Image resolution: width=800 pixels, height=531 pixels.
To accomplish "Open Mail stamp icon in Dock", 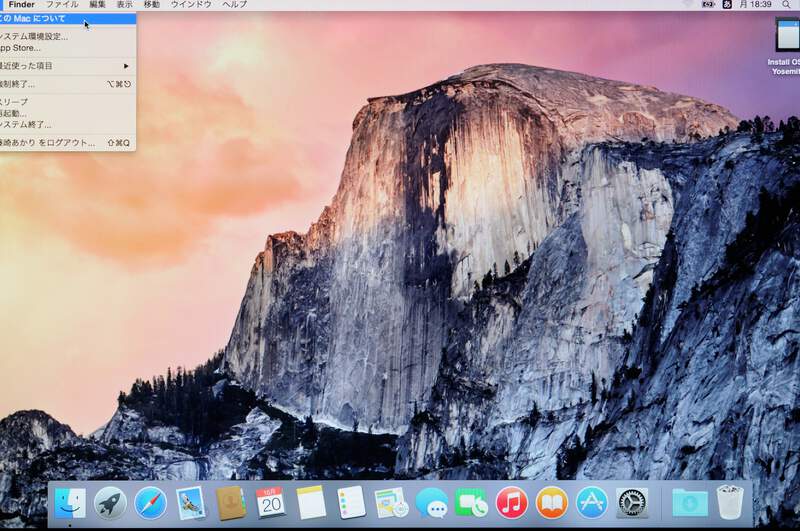I will click(x=190, y=502).
